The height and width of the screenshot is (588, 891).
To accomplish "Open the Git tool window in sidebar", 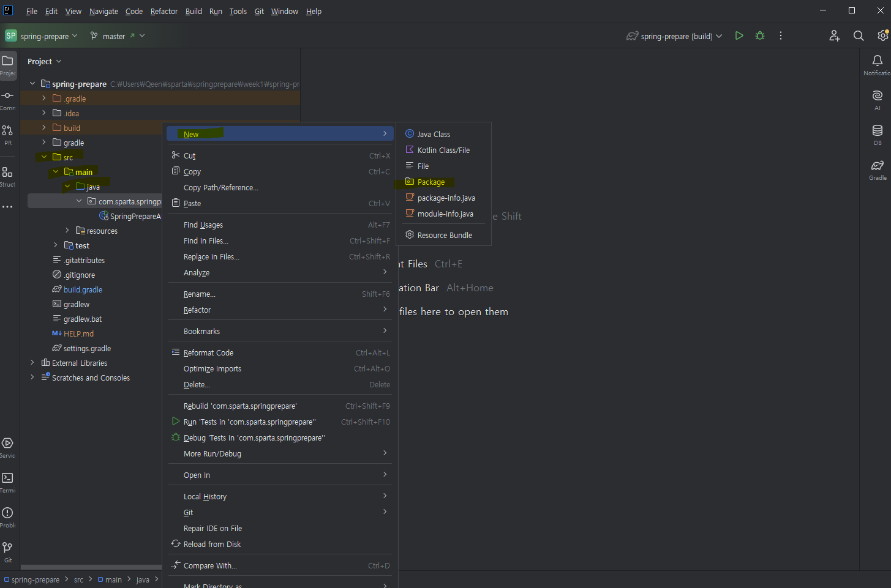I will pos(7,548).
